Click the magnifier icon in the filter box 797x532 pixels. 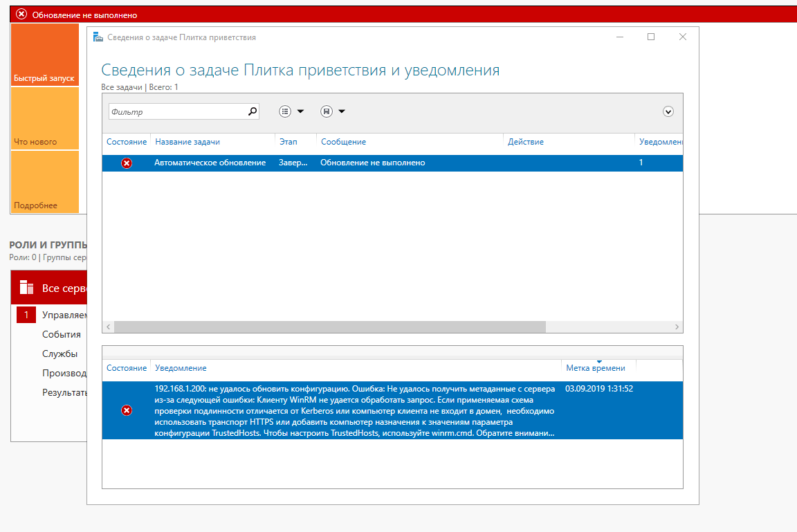click(252, 111)
